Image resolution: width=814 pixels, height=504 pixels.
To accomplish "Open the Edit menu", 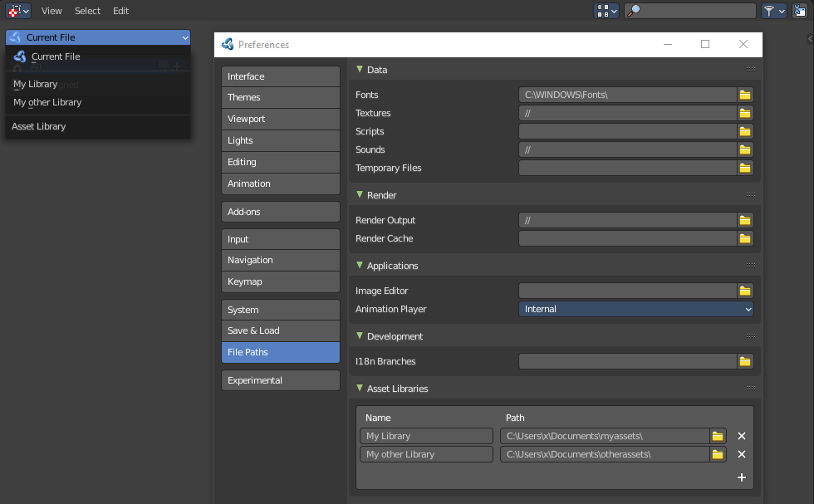I will pyautogui.click(x=121, y=11).
